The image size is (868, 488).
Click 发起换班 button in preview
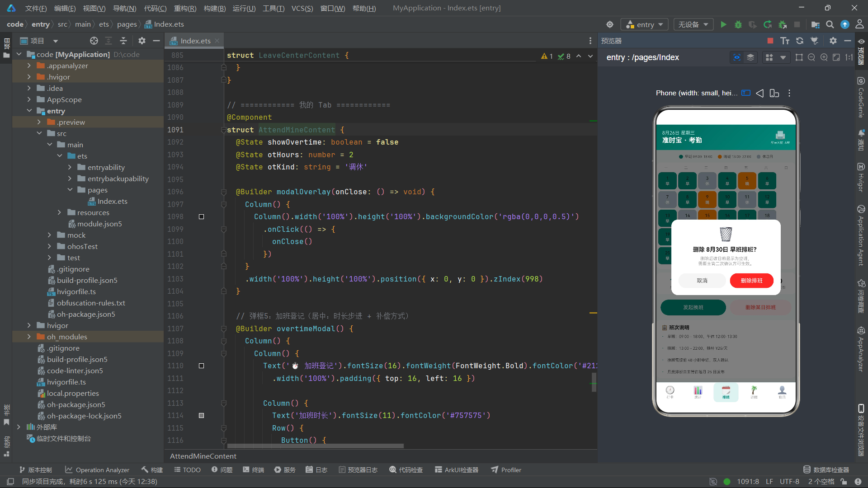[693, 307]
